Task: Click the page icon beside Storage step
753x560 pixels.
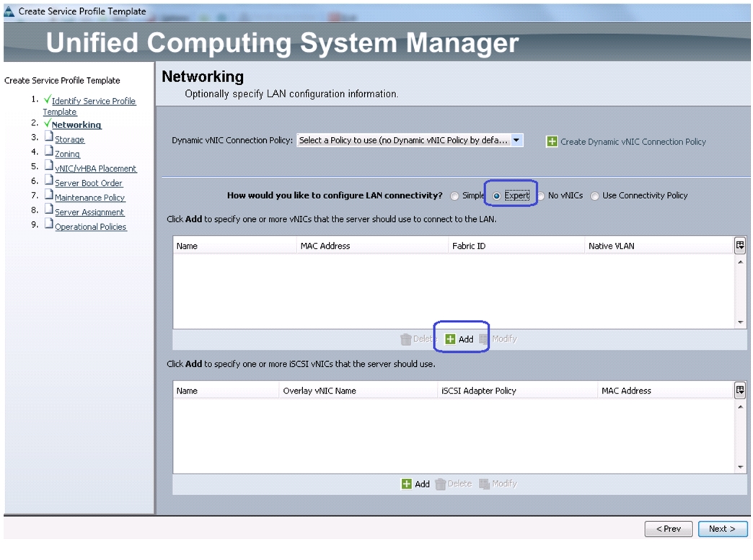Action: coord(48,136)
